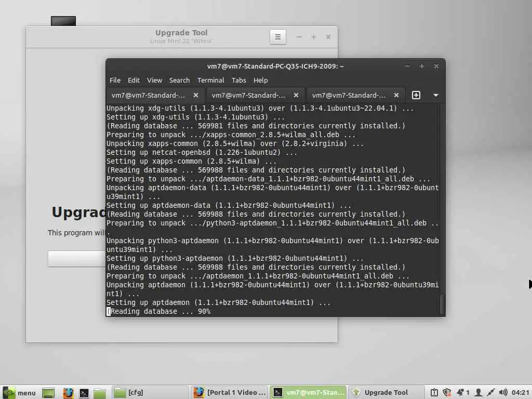Open the volume speaker tray icon
This screenshot has height=399, width=532.
coord(503,393)
